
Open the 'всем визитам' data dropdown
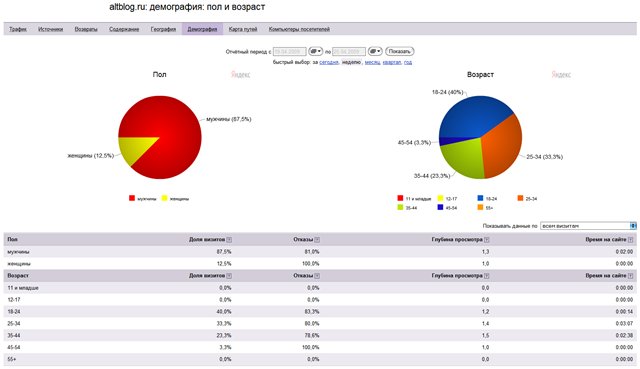[588, 226]
